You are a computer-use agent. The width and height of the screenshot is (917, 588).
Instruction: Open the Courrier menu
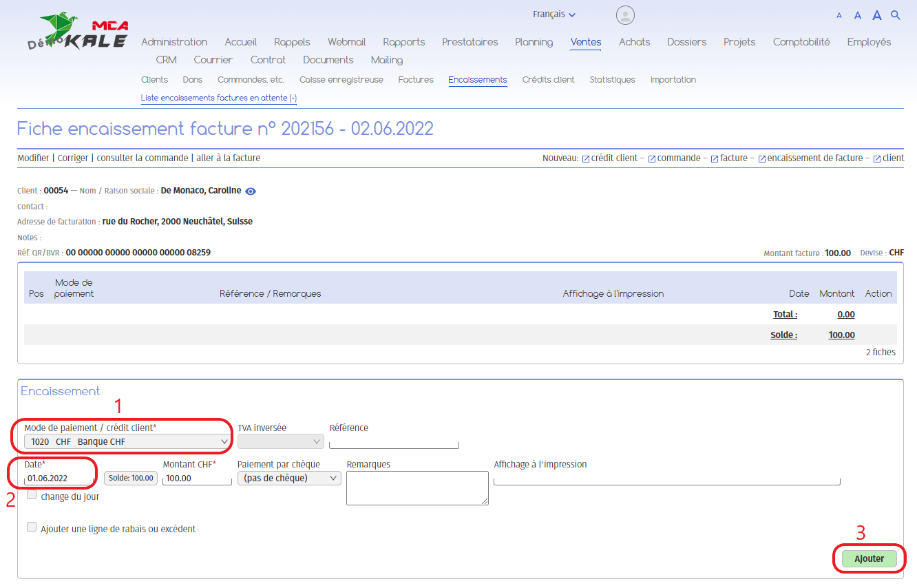(213, 60)
